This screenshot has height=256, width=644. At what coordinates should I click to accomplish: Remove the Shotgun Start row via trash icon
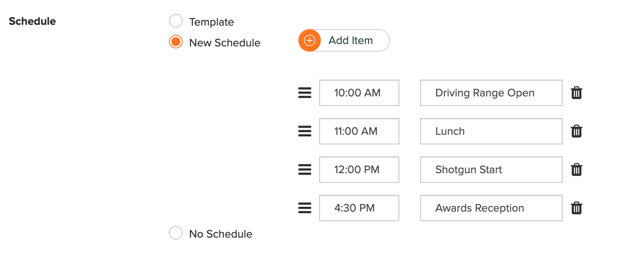click(576, 170)
